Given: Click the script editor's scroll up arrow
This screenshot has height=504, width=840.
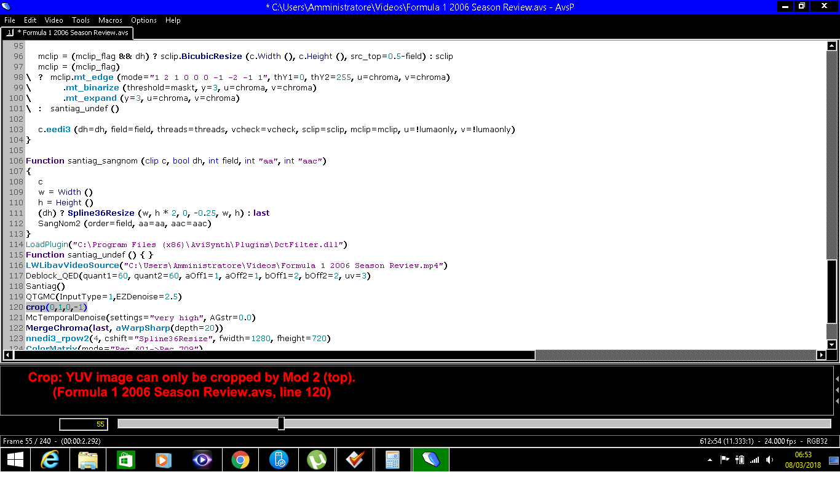Looking at the screenshot, I should [x=832, y=46].
